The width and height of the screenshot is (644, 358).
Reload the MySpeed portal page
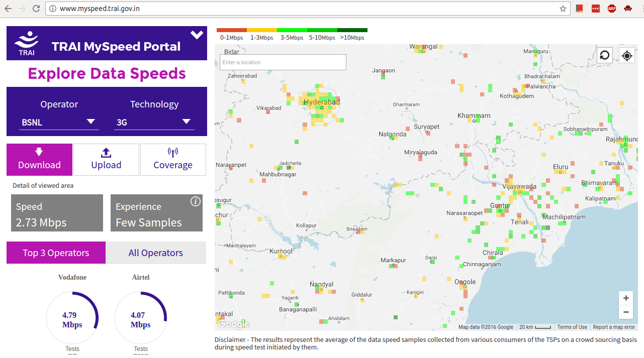[36, 9]
